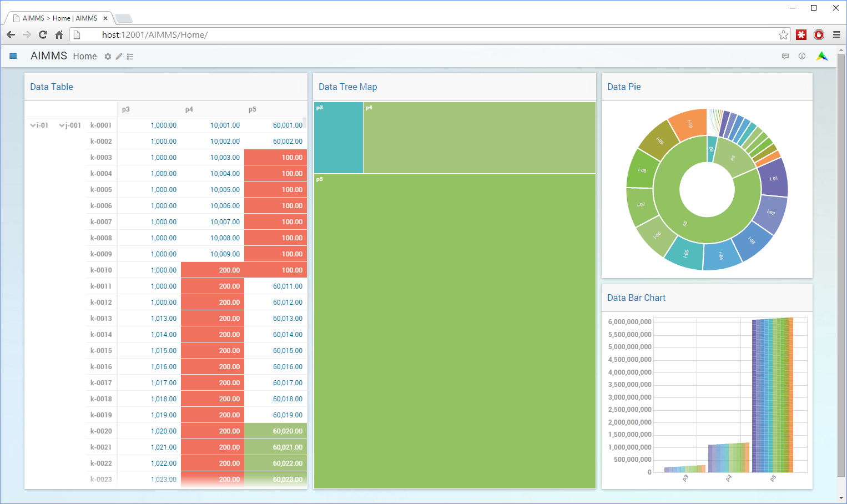
Task: Click the browser forward arrow
Action: pyautogui.click(x=27, y=34)
